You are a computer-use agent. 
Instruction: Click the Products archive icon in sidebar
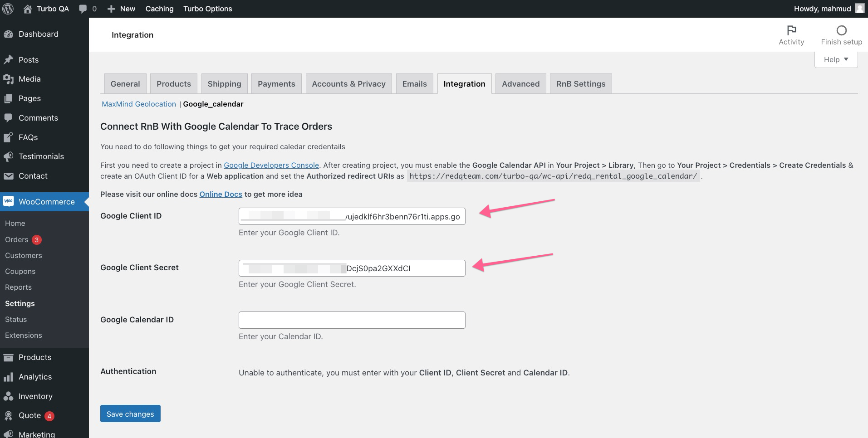click(x=8, y=357)
